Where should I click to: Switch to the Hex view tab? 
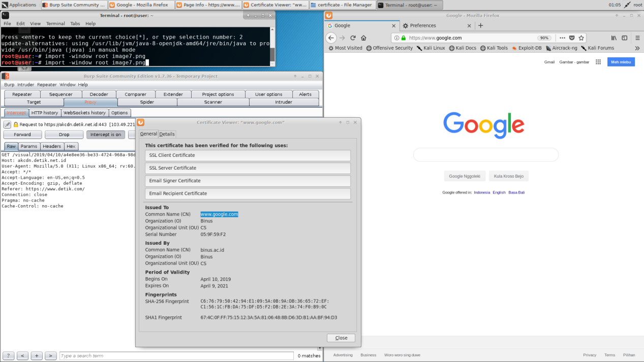coord(71,146)
